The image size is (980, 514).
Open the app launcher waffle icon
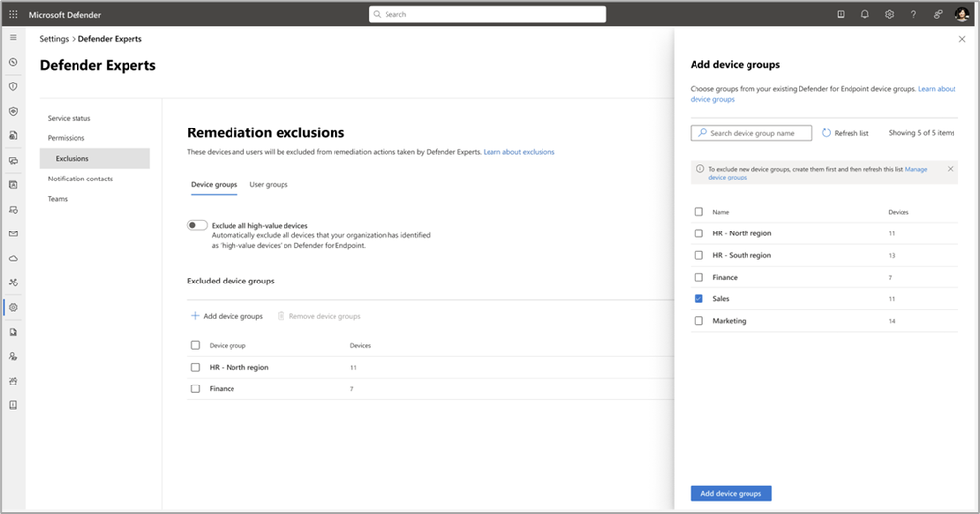click(13, 14)
